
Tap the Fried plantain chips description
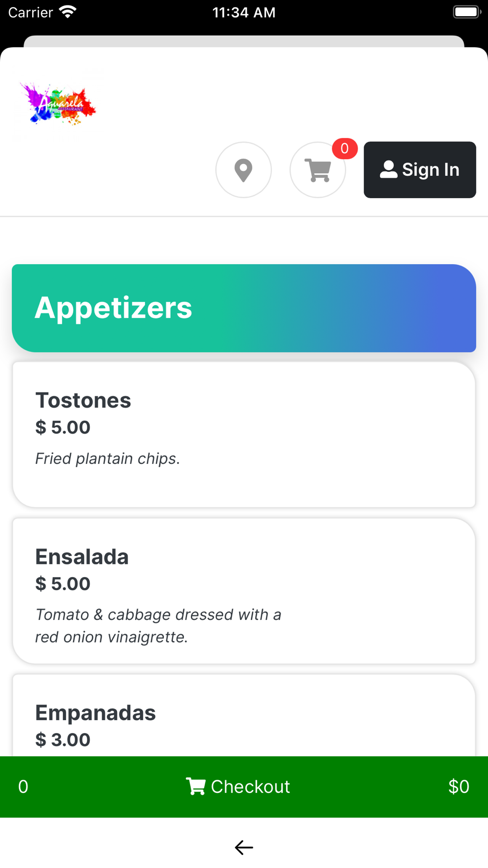108,458
